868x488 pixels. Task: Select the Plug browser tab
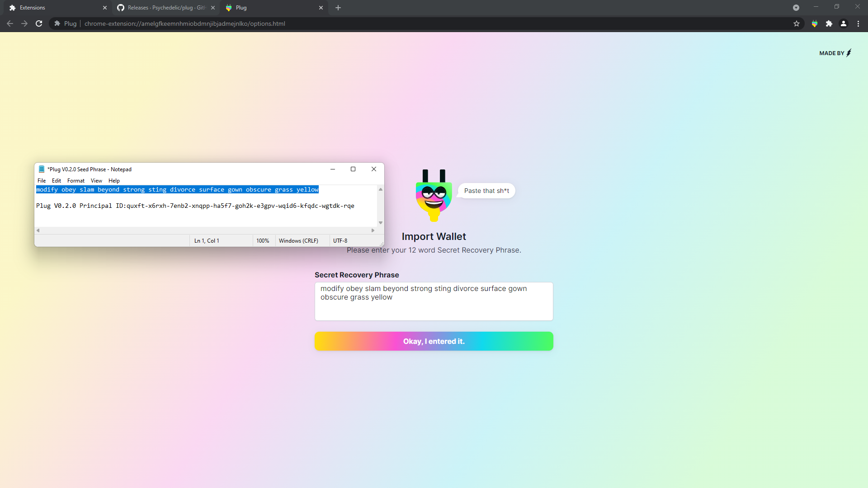(x=274, y=8)
